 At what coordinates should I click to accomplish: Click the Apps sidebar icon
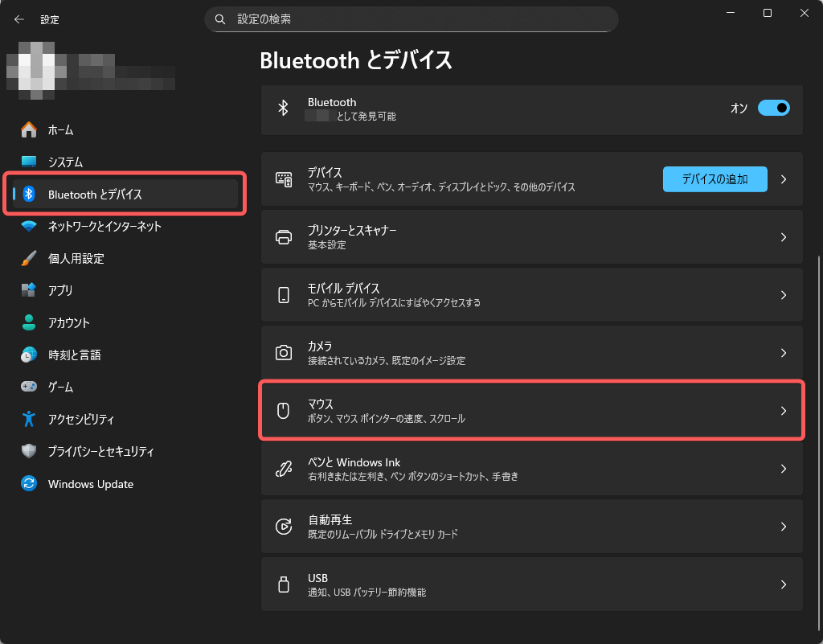pos(29,289)
